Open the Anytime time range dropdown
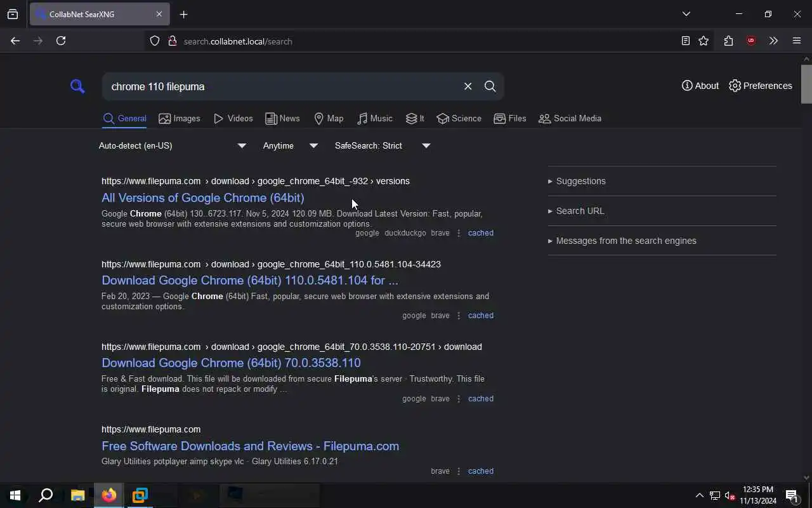 coord(291,145)
